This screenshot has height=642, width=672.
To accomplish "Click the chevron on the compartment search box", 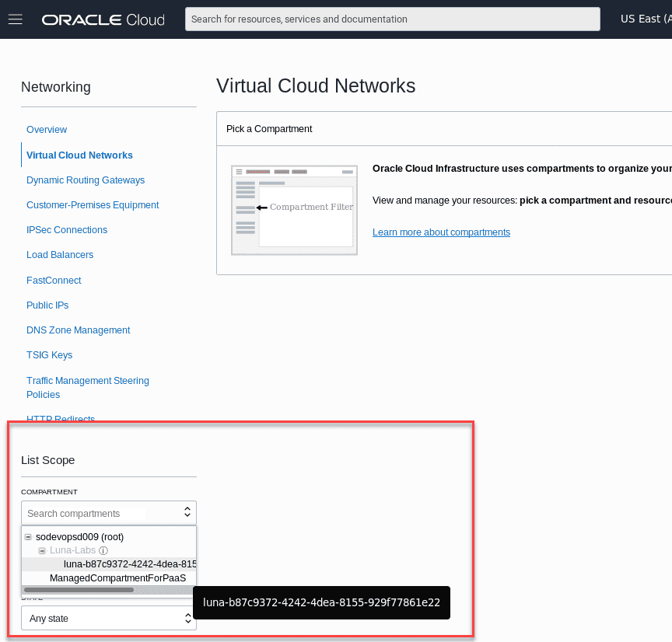I will tap(187, 513).
